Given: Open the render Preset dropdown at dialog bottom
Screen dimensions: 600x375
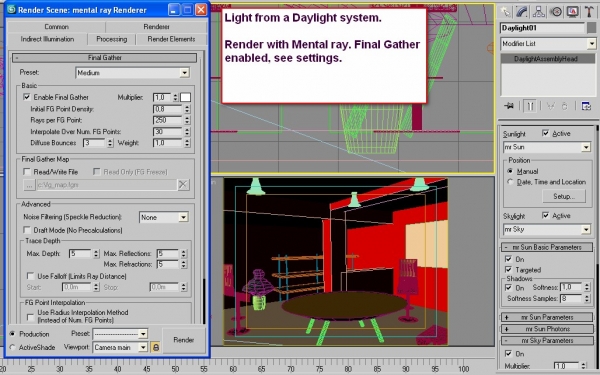Looking at the screenshot, I should pos(120,334).
